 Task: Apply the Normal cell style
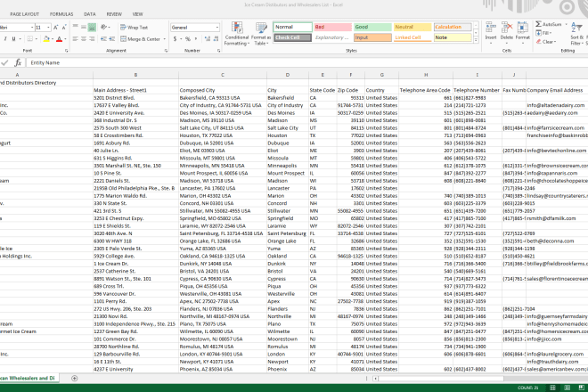click(x=292, y=27)
